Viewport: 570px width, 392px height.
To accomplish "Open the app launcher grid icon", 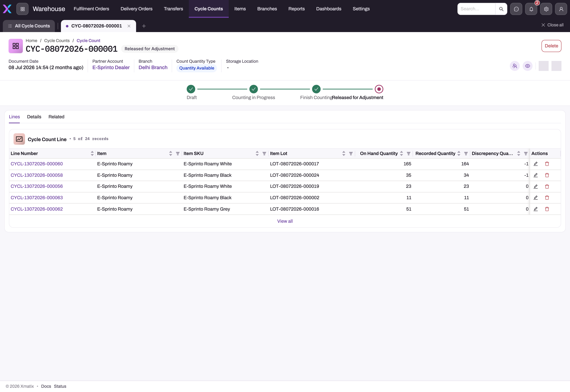I will tap(22, 9).
